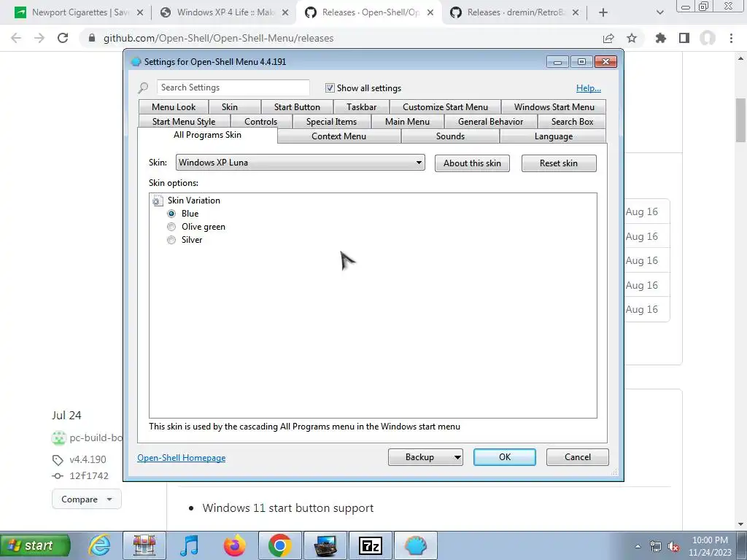
Task: Switch to Context Menu tab
Action: click(338, 136)
